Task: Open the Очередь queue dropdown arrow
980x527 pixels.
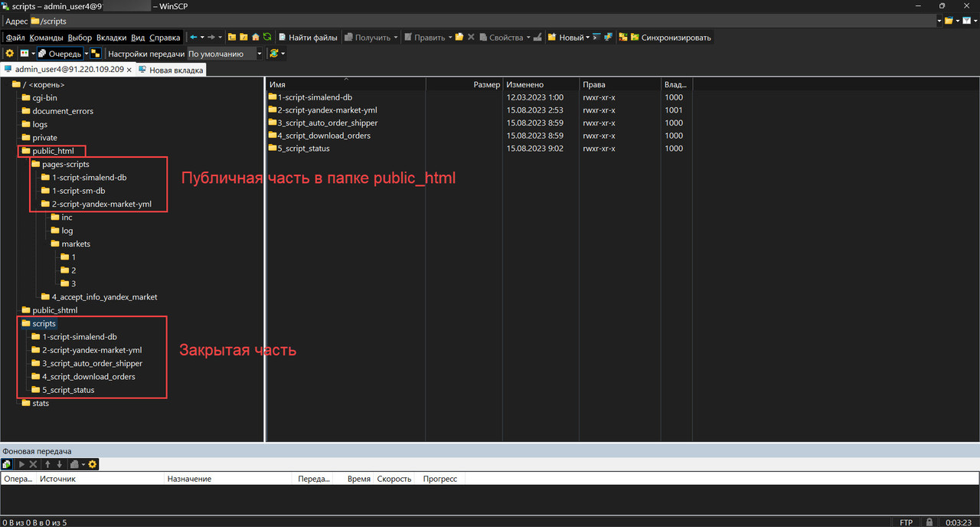Action: [x=86, y=54]
